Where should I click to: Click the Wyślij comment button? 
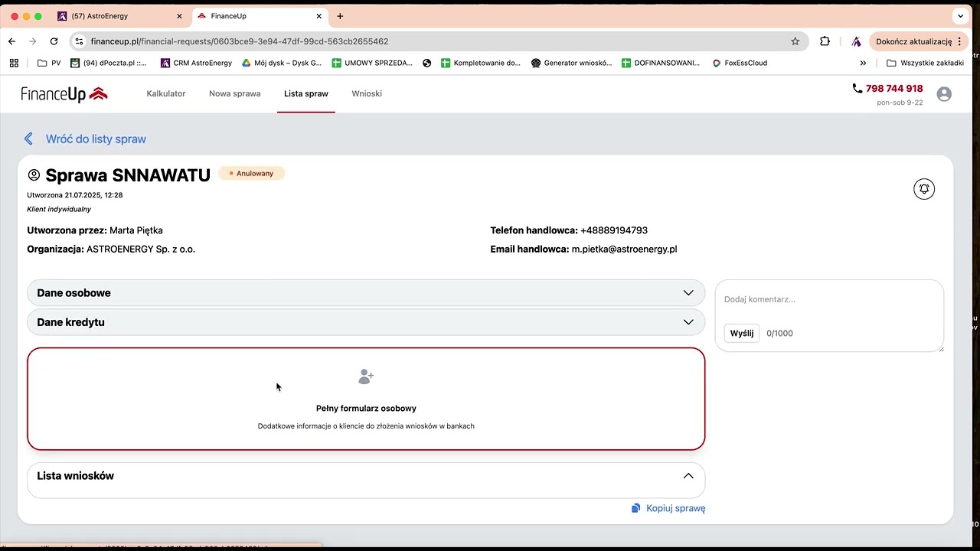[x=742, y=333]
